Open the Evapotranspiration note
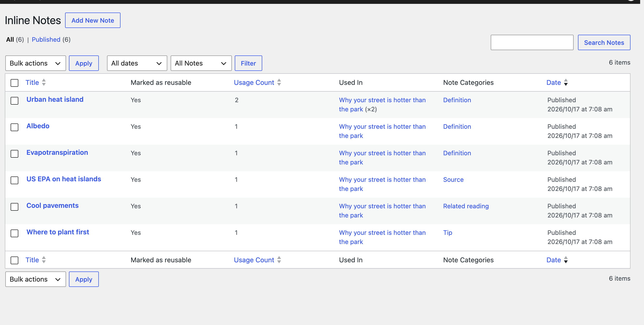 click(x=57, y=153)
